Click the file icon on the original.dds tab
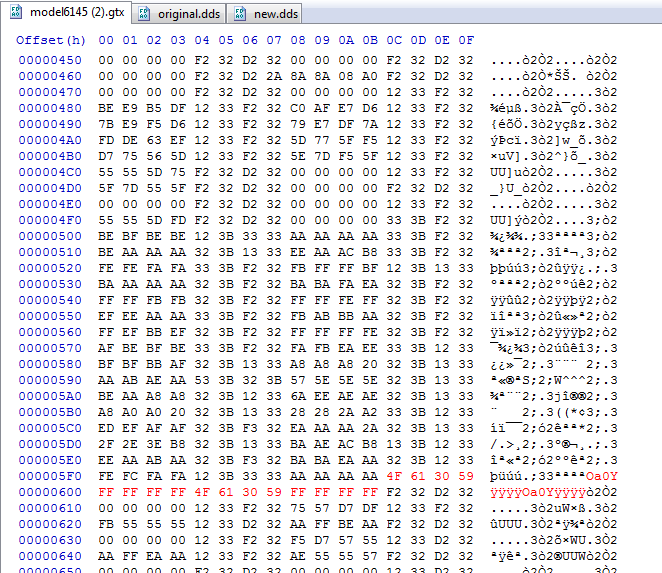 point(144,14)
